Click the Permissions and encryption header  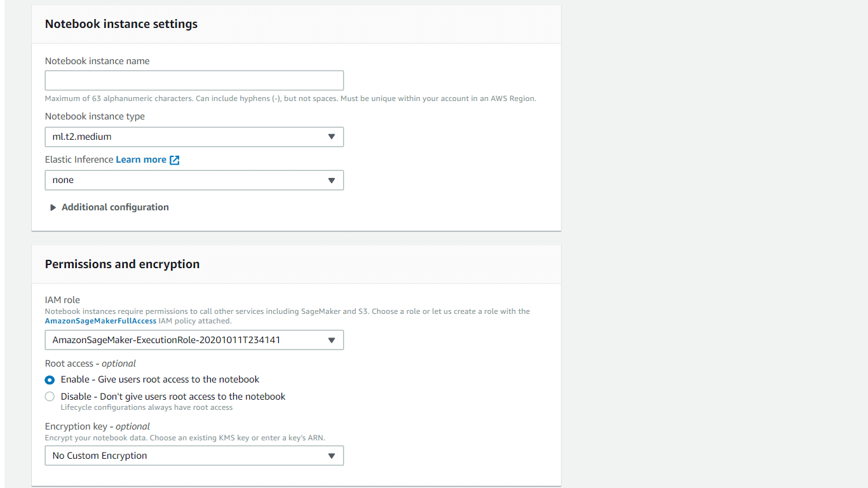(122, 264)
